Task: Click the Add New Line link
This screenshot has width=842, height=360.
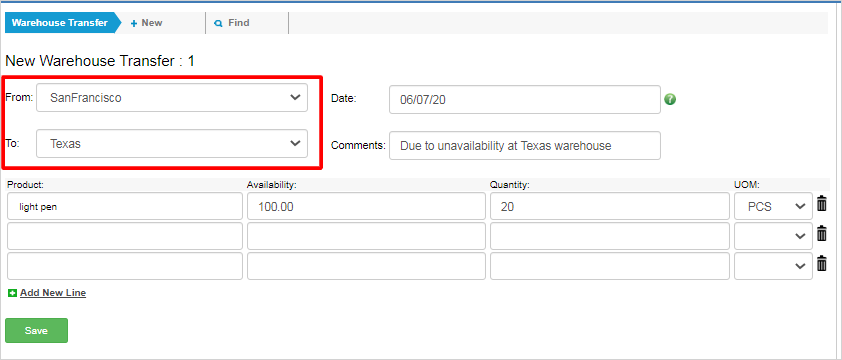Action: click(53, 293)
